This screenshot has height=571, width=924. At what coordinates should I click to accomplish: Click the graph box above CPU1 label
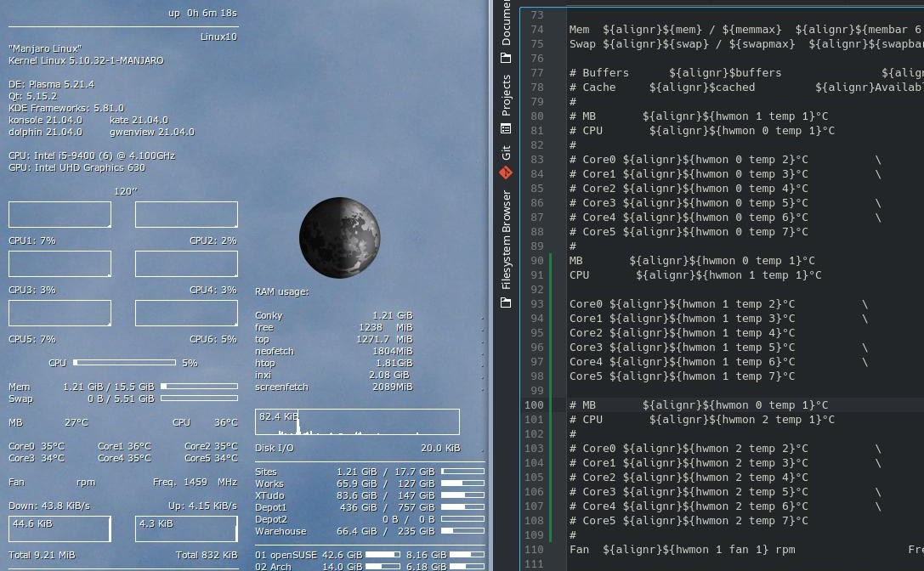tap(60, 215)
